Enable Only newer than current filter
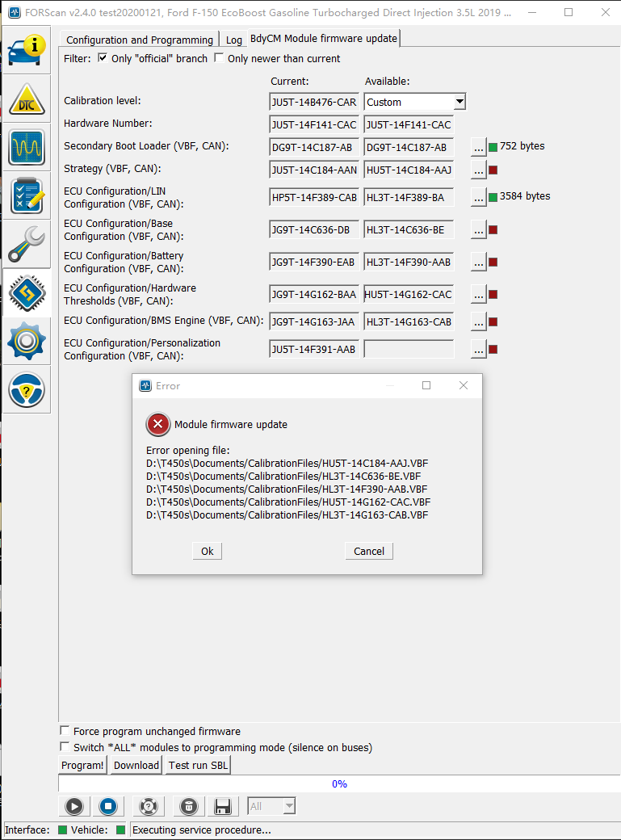Viewport: 621px width, 840px height. tap(219, 58)
